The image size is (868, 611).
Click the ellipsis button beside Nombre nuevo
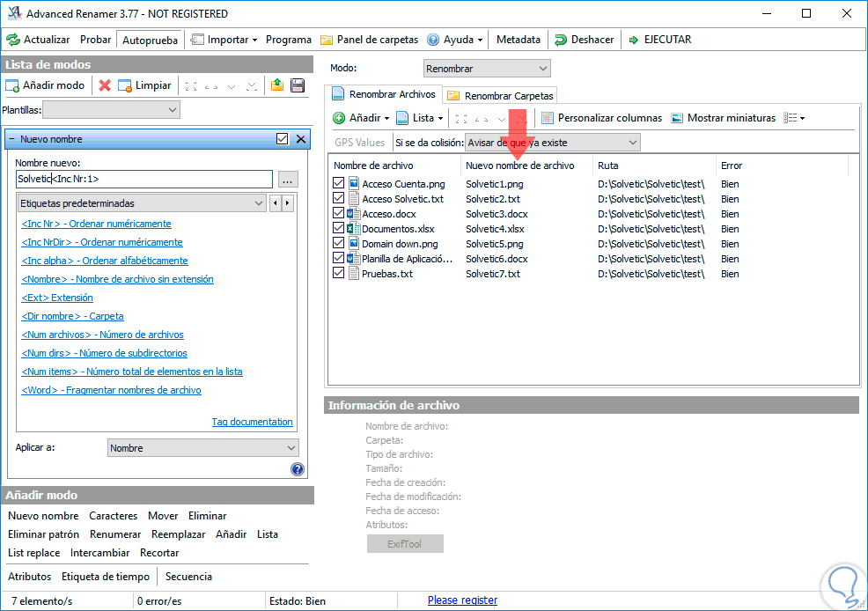[x=287, y=180]
